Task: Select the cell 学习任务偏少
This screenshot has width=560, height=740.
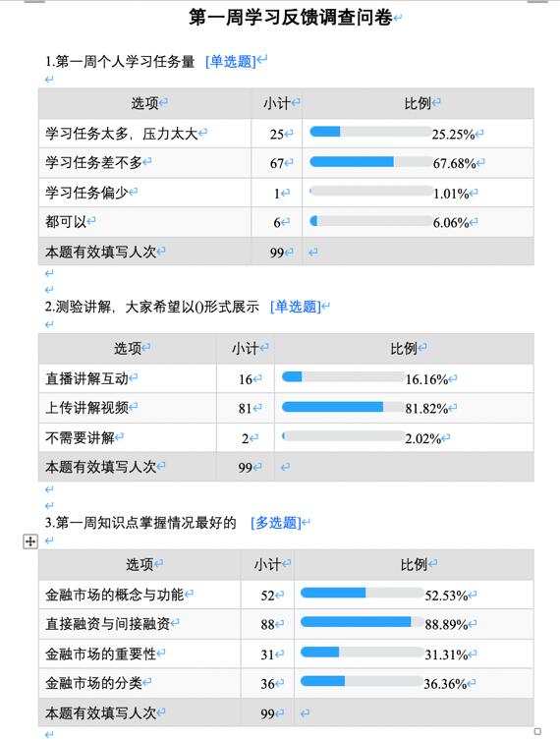Action: 144,193
